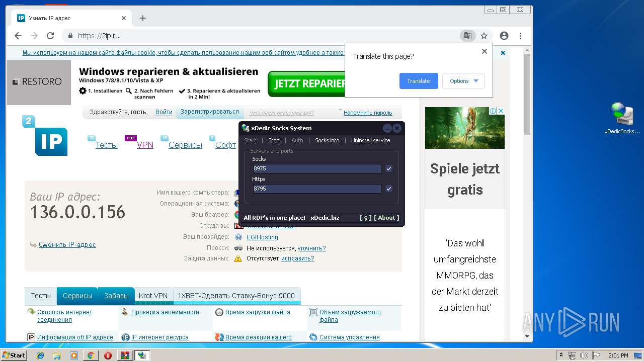Close the Translate this page popup
Screen dimensions: 644x362
click(485, 51)
